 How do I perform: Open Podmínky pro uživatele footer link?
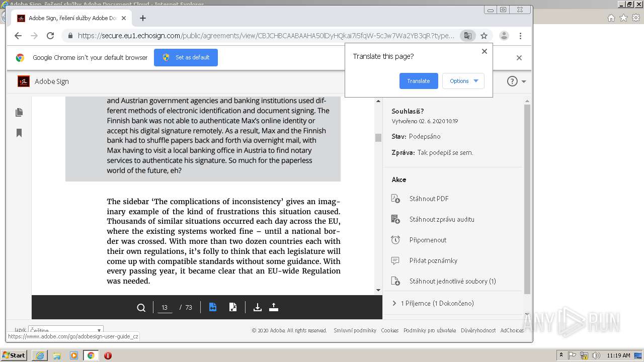(430, 330)
